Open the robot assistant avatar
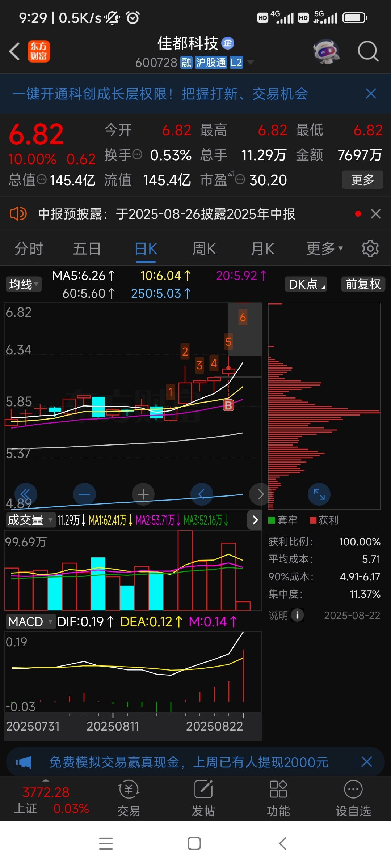 click(326, 51)
